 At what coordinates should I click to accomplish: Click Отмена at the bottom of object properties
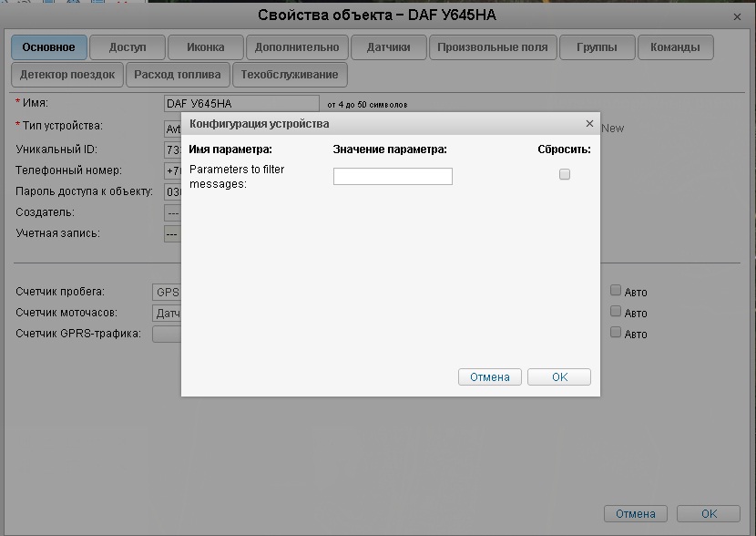tap(635, 513)
